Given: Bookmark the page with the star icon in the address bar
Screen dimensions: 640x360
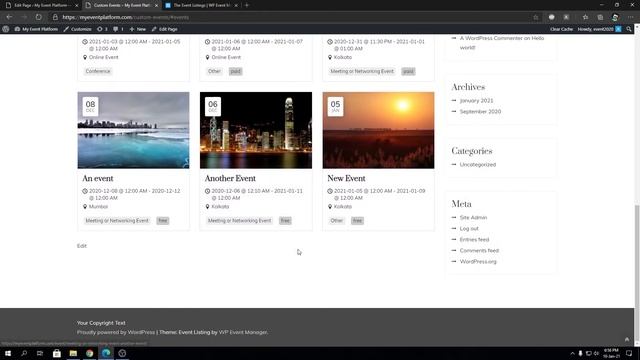Looking at the screenshot, I should click(536, 17).
